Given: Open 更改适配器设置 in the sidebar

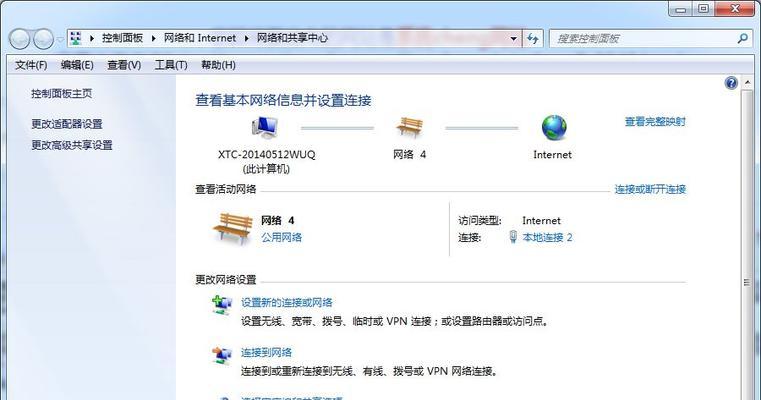Looking at the screenshot, I should 67,124.
